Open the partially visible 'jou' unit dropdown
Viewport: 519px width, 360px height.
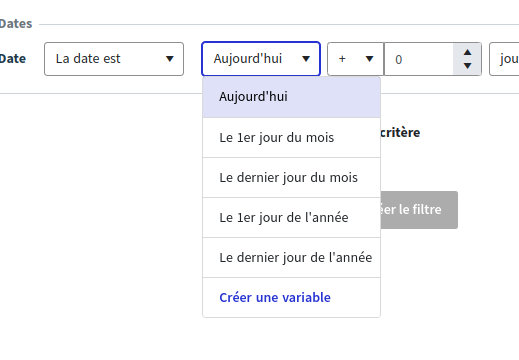pos(504,59)
